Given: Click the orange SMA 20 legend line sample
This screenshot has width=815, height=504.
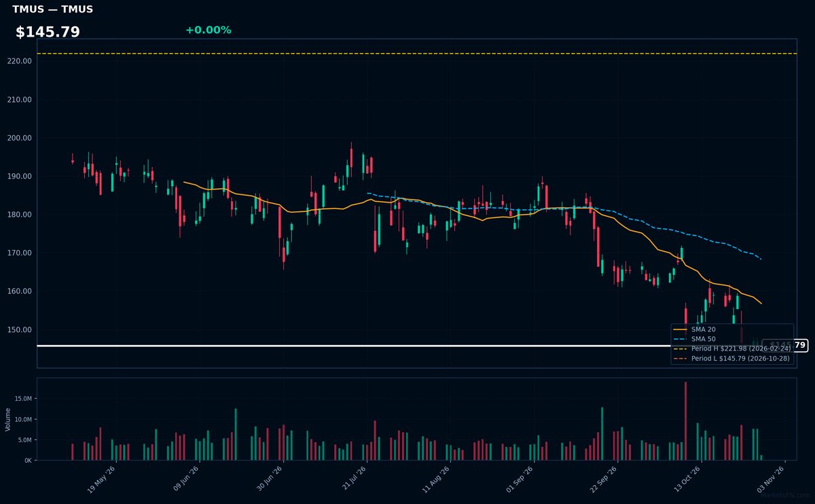Looking at the screenshot, I should pos(681,329).
